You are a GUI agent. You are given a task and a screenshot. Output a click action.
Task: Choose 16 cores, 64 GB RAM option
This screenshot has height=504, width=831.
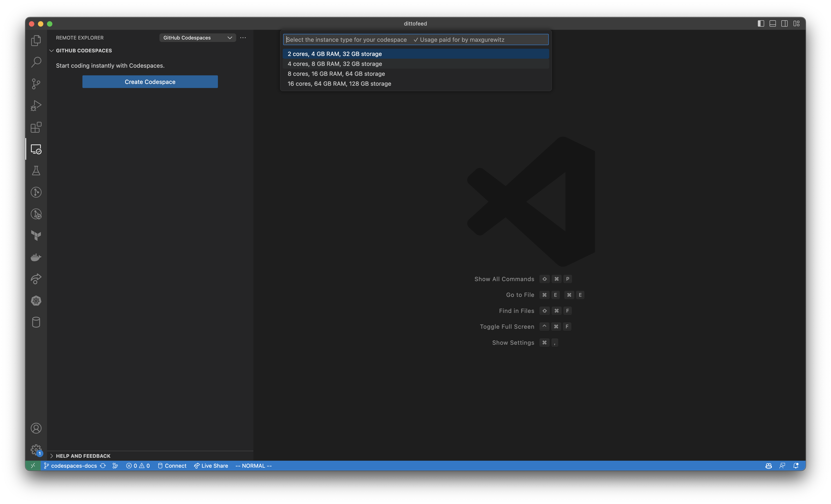point(415,83)
